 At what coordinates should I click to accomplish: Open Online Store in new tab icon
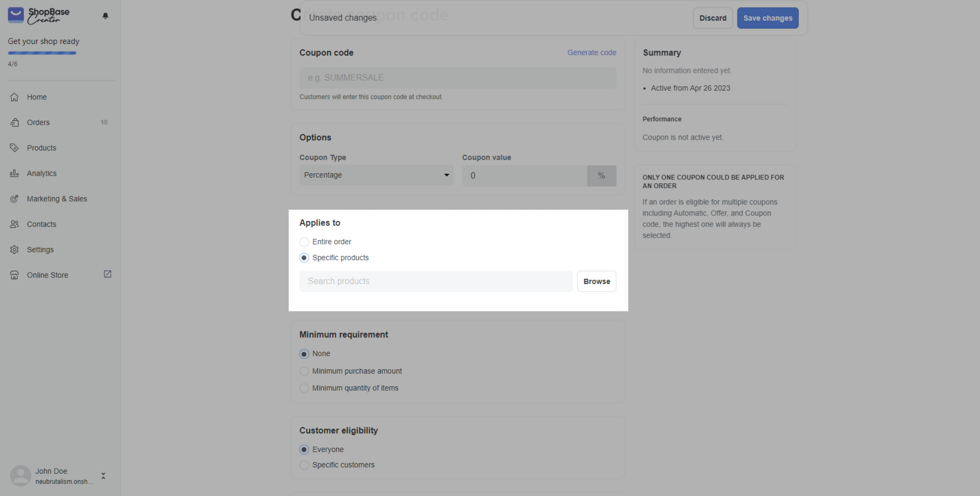click(x=107, y=274)
